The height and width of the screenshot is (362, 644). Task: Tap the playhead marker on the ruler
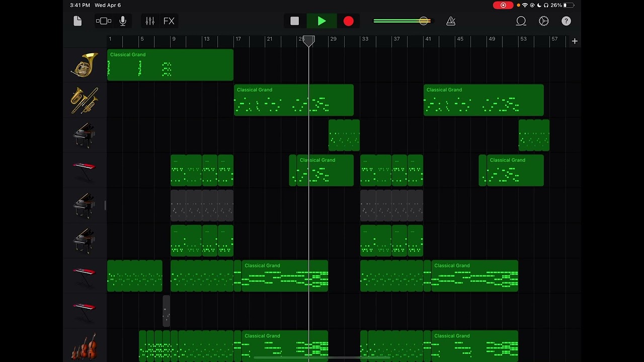tap(309, 41)
